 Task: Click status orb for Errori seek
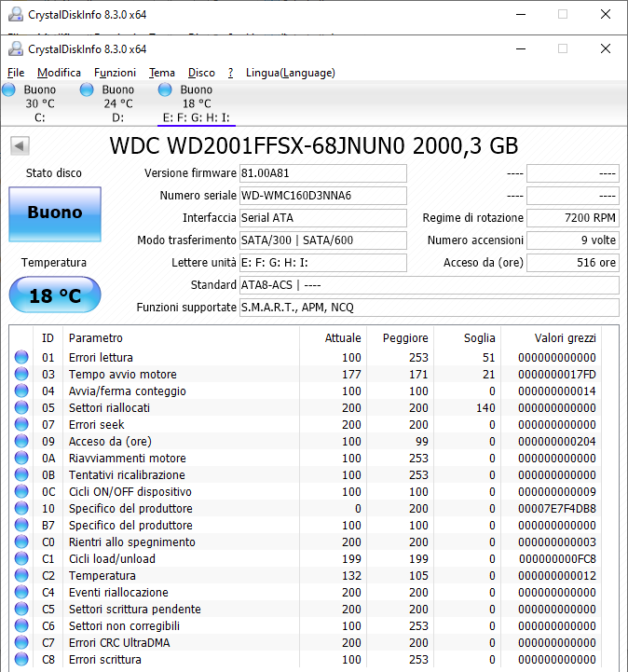[21, 424]
